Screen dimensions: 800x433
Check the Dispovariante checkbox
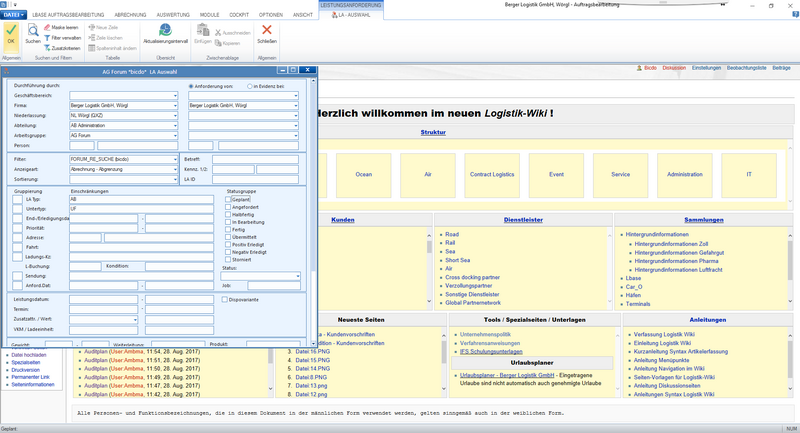pyautogui.click(x=224, y=299)
